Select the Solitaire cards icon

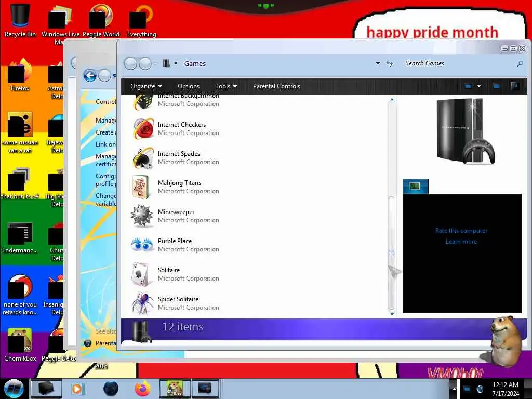coord(141,274)
